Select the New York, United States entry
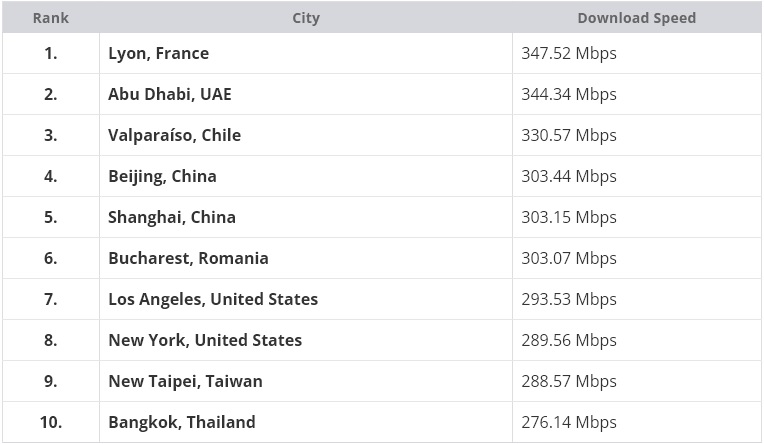The width and height of the screenshot is (764, 444). 205,340
